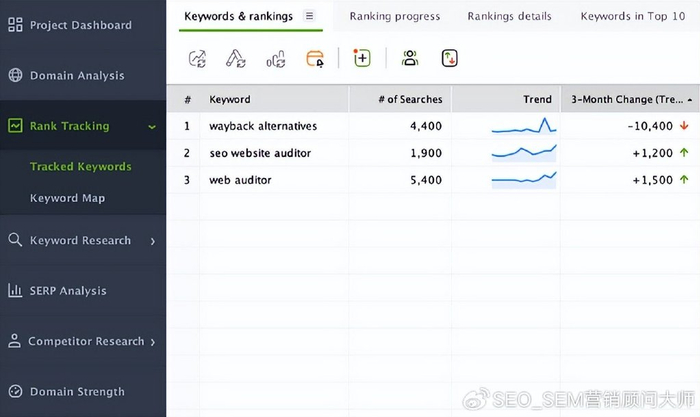The image size is (700, 417).
Task: Click the ranking up/down arrows icon
Action: pos(450,59)
